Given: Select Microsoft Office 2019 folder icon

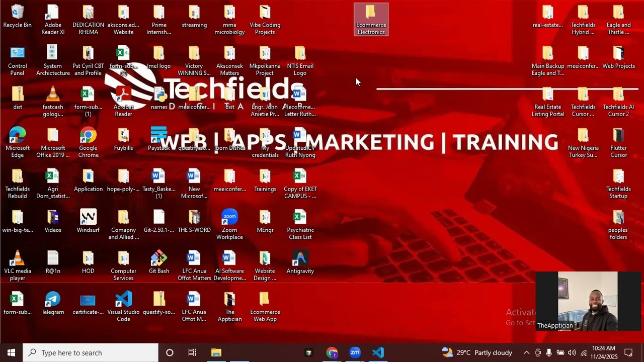Looking at the screenshot, I should [x=53, y=143].
